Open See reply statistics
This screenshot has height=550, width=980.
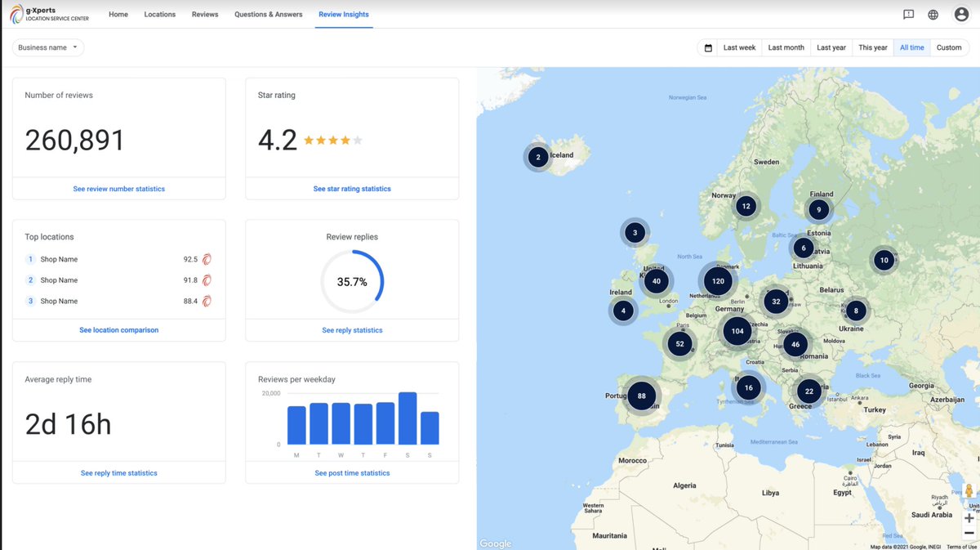point(352,330)
